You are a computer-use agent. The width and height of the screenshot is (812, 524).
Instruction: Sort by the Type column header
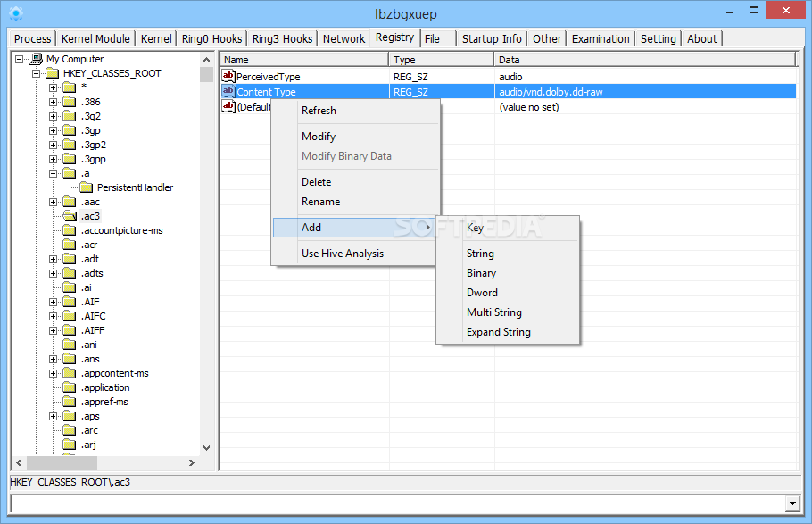[x=441, y=60]
